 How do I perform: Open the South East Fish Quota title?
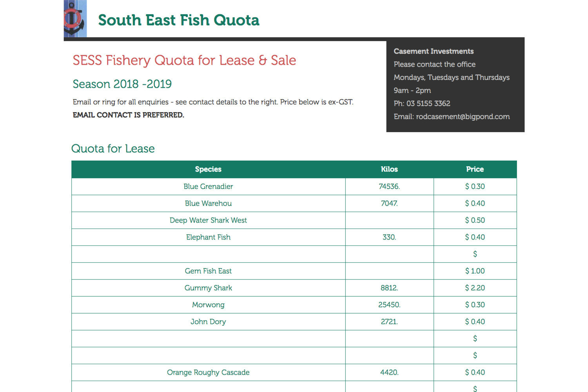click(x=179, y=20)
